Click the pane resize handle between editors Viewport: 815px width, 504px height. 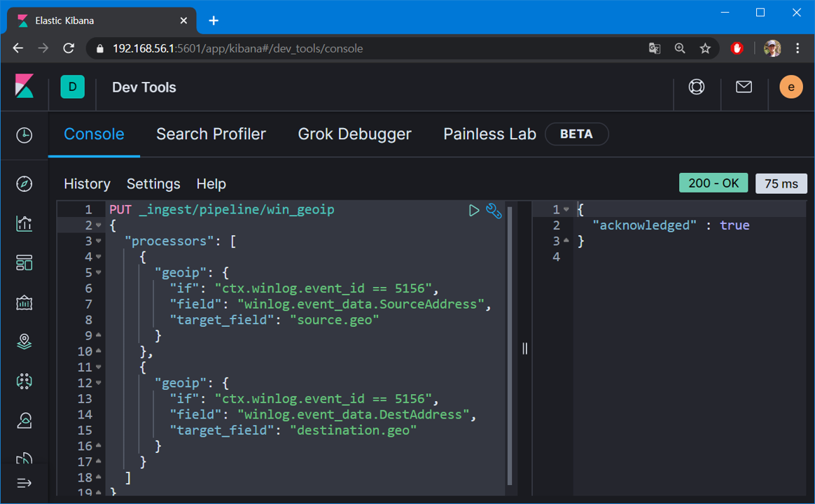pyautogui.click(x=524, y=348)
